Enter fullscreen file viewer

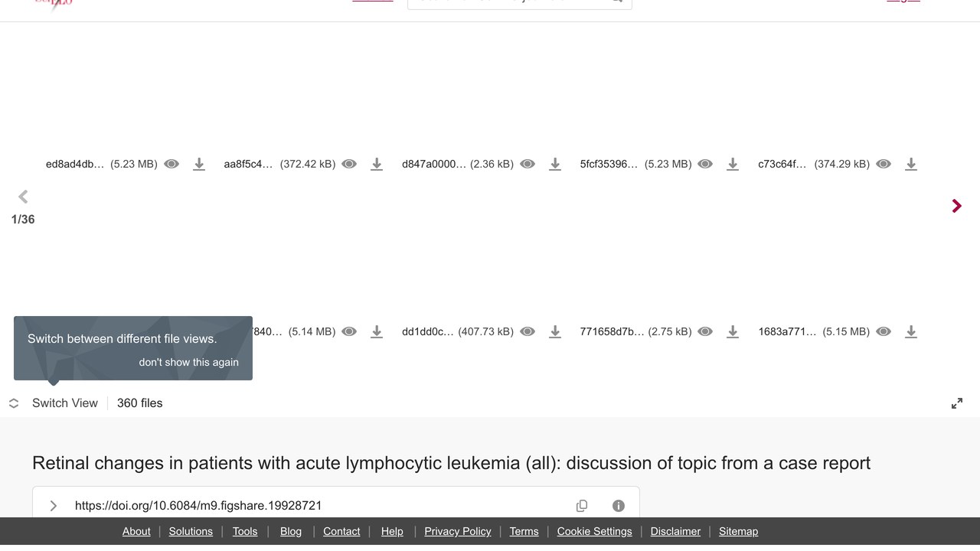(957, 403)
